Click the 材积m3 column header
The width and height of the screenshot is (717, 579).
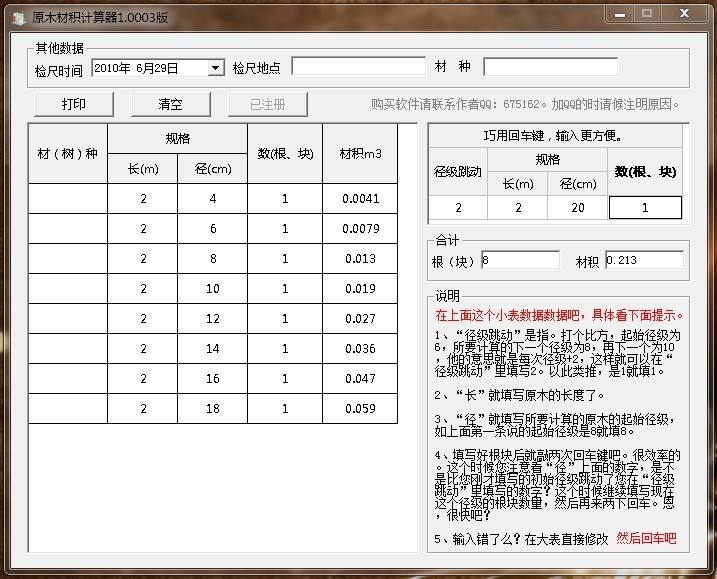pos(360,154)
